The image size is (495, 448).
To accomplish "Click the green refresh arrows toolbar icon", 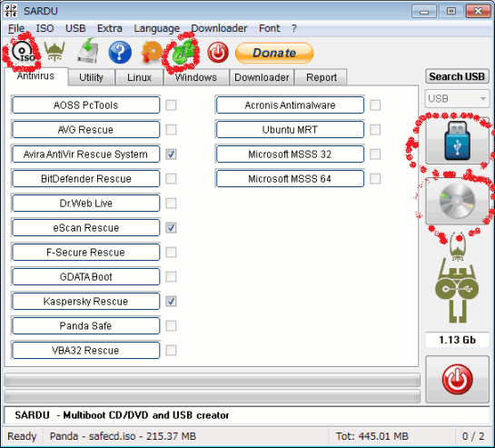I will tap(183, 52).
